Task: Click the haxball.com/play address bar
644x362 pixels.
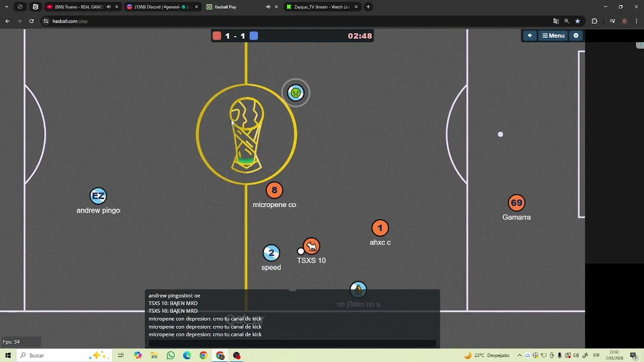Action: [297, 21]
